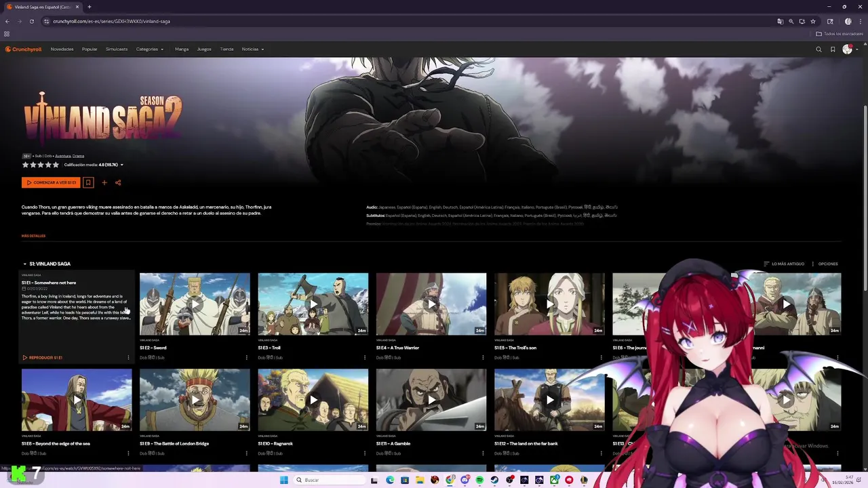Click the Crunchyroll logo
868x488 pixels.
click(24, 49)
